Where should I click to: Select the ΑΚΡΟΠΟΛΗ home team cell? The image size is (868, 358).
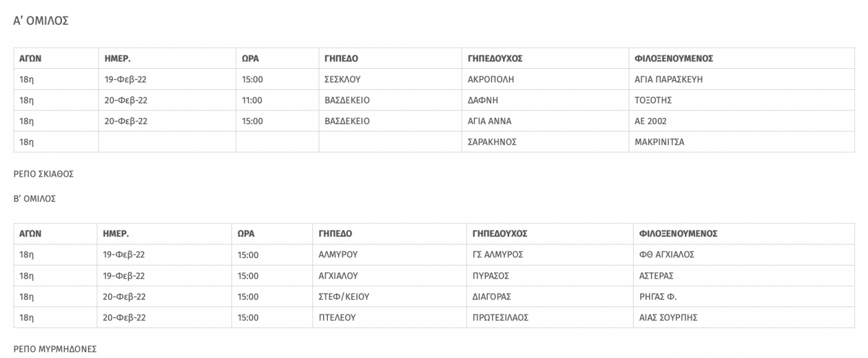coord(545,79)
